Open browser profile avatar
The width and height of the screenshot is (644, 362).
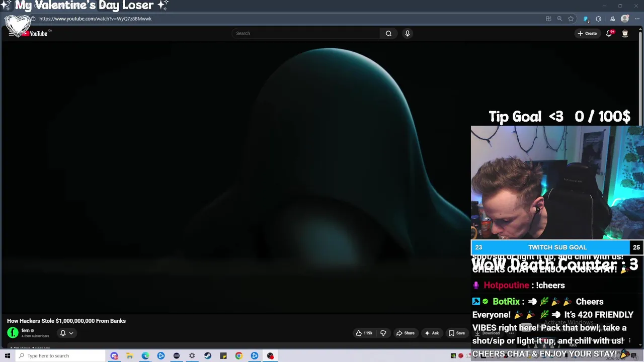625,19
